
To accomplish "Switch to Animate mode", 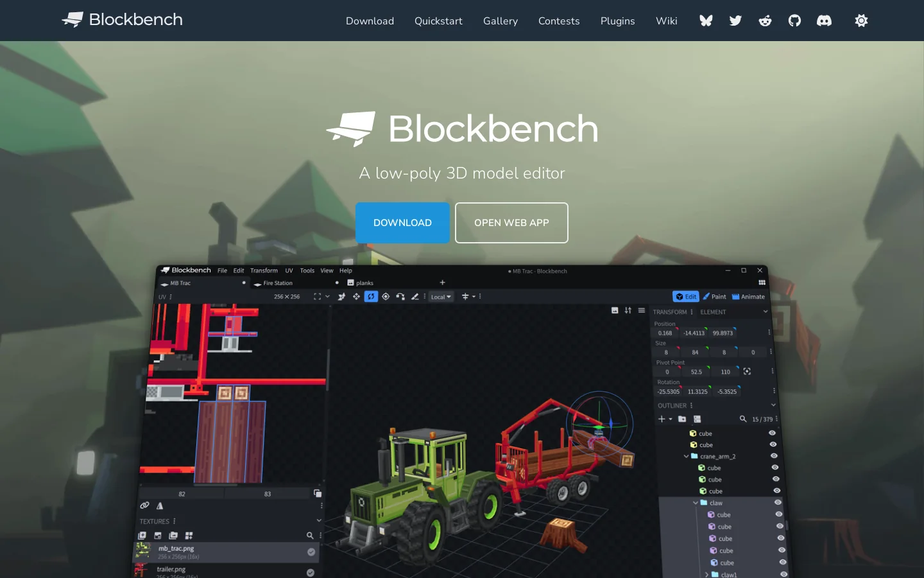I will 748,297.
